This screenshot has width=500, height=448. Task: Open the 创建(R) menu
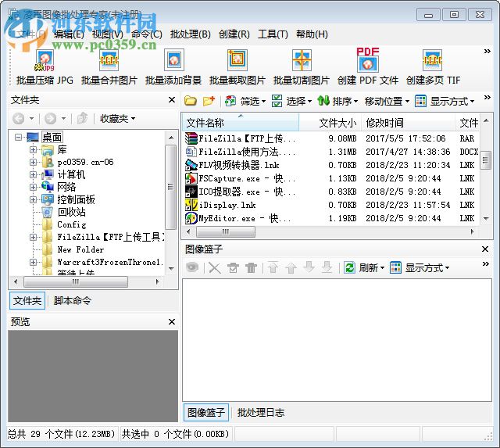click(x=234, y=34)
